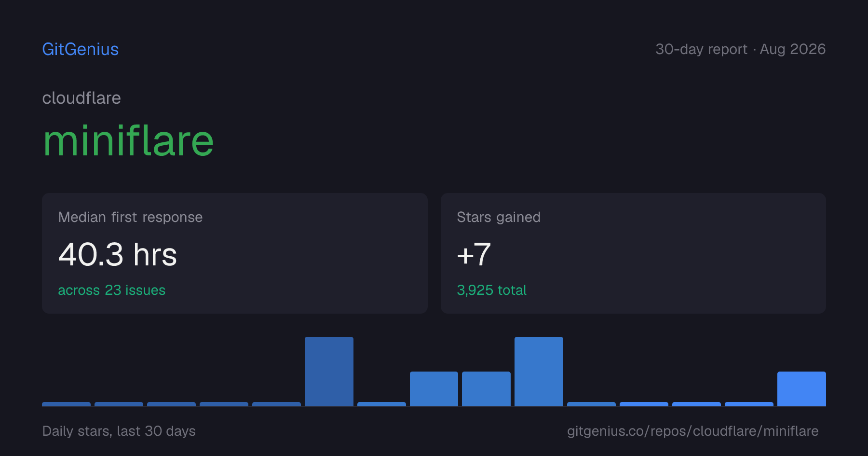868x456 pixels.
Task: Open the miniflare repository title
Action: [128, 141]
